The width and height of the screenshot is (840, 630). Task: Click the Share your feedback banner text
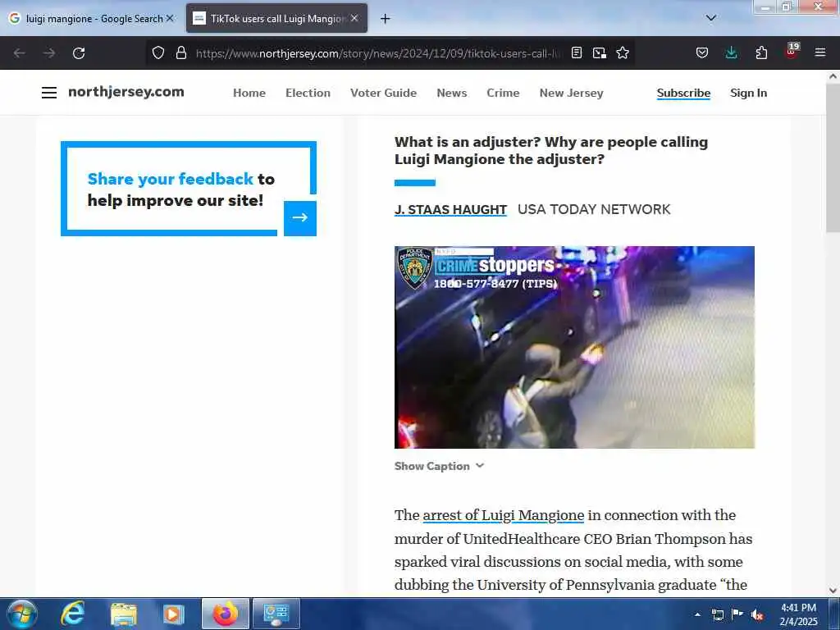(x=180, y=189)
